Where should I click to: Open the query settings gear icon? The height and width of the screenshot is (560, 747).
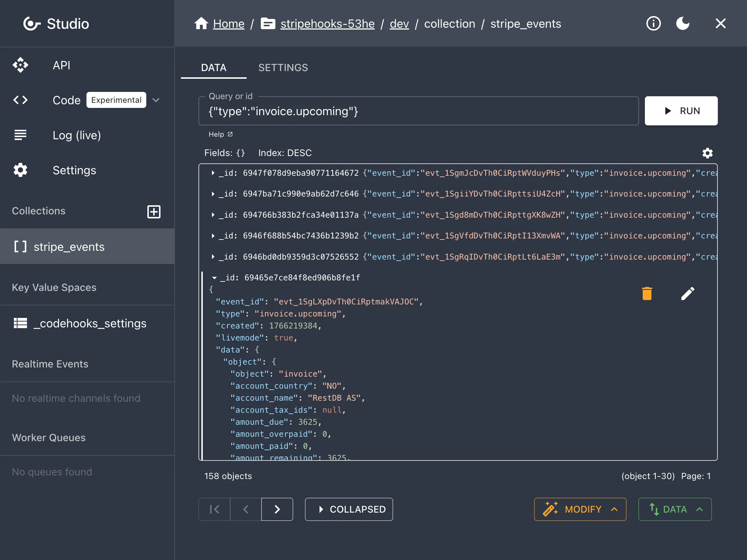click(x=707, y=153)
